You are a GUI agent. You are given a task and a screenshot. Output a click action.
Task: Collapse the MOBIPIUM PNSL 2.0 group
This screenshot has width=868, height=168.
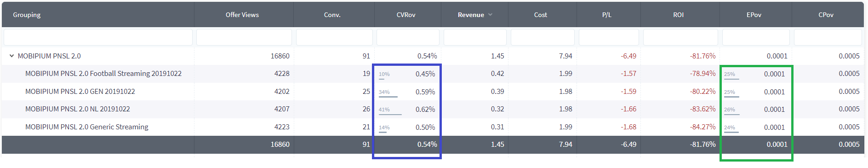click(x=11, y=56)
